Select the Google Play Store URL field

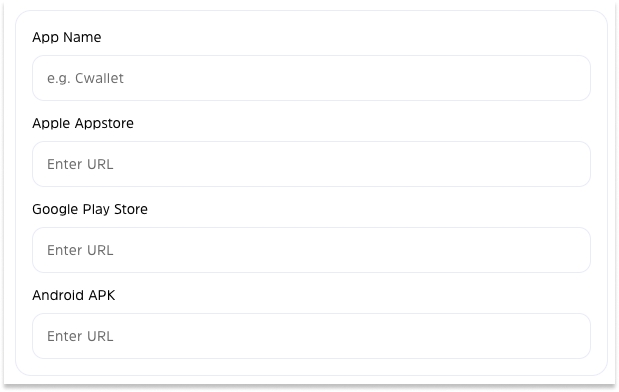[x=311, y=250]
